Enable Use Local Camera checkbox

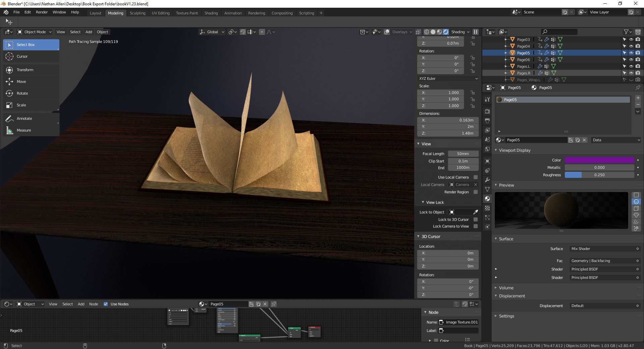(476, 177)
